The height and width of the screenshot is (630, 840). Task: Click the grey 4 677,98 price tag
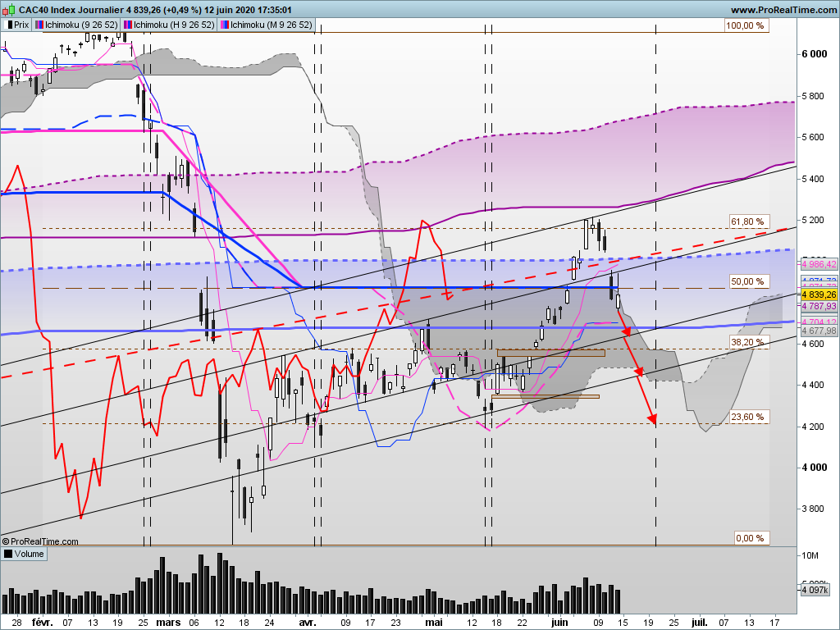(819, 331)
